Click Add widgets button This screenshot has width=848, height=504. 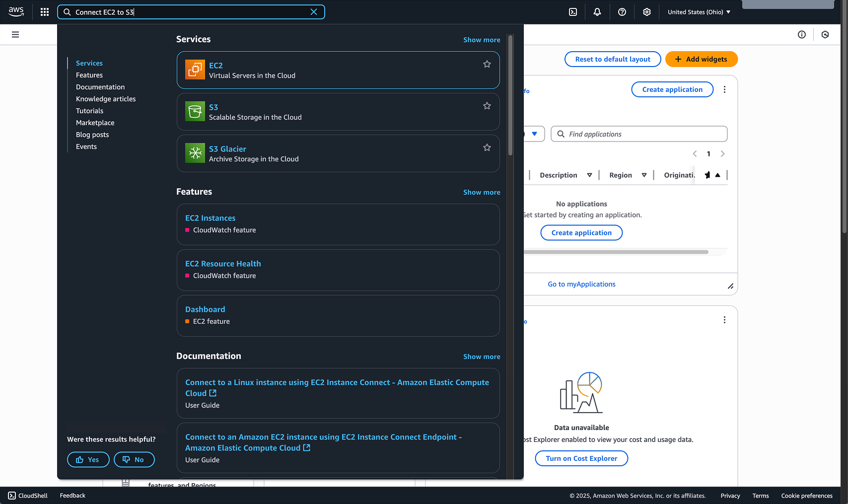(701, 59)
